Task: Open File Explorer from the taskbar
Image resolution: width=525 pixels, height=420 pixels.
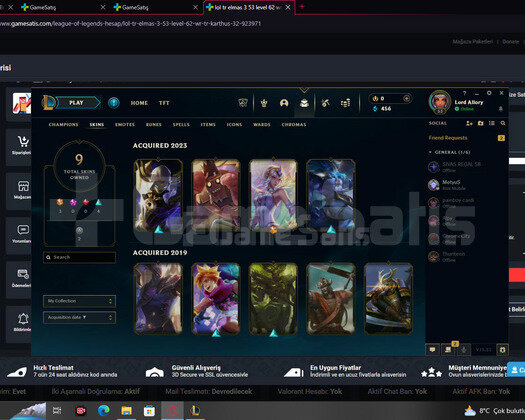Action: click(127, 410)
